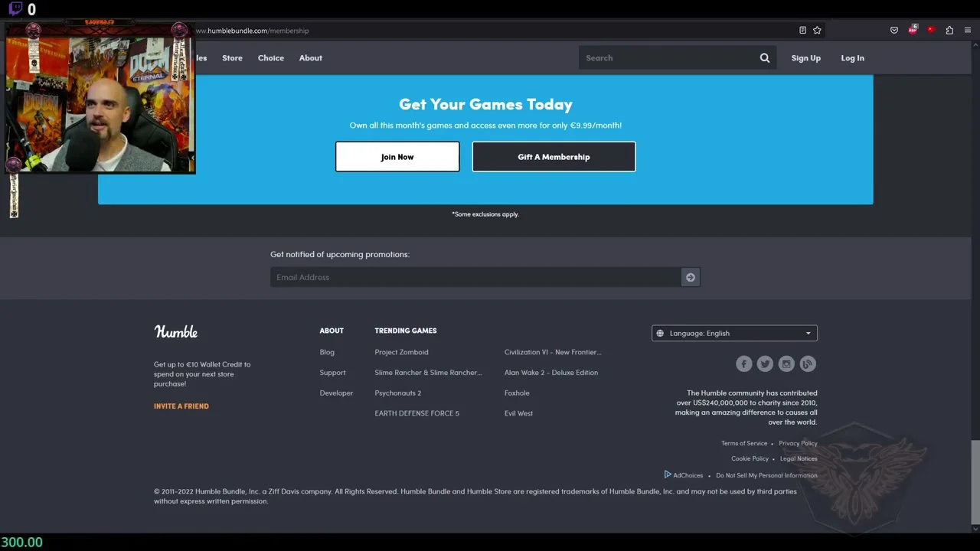Follow the INVITE A FRIEND link
The height and width of the screenshot is (551, 980).
tap(181, 406)
